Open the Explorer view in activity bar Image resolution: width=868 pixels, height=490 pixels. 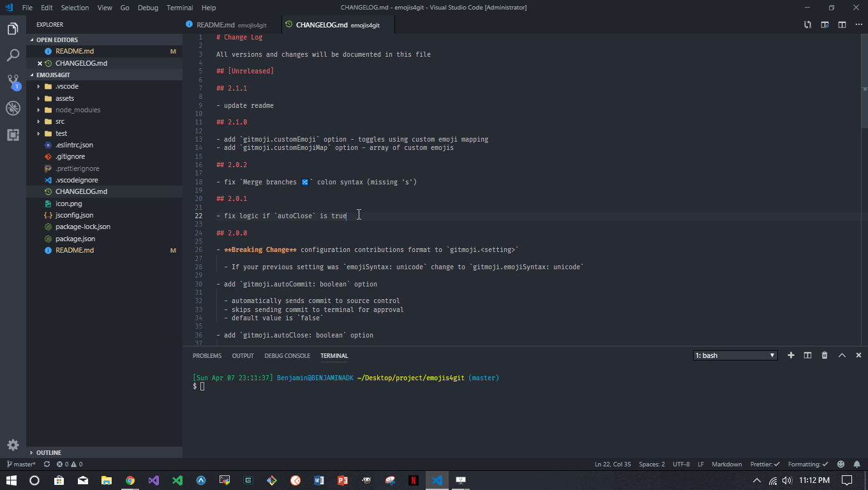13,29
